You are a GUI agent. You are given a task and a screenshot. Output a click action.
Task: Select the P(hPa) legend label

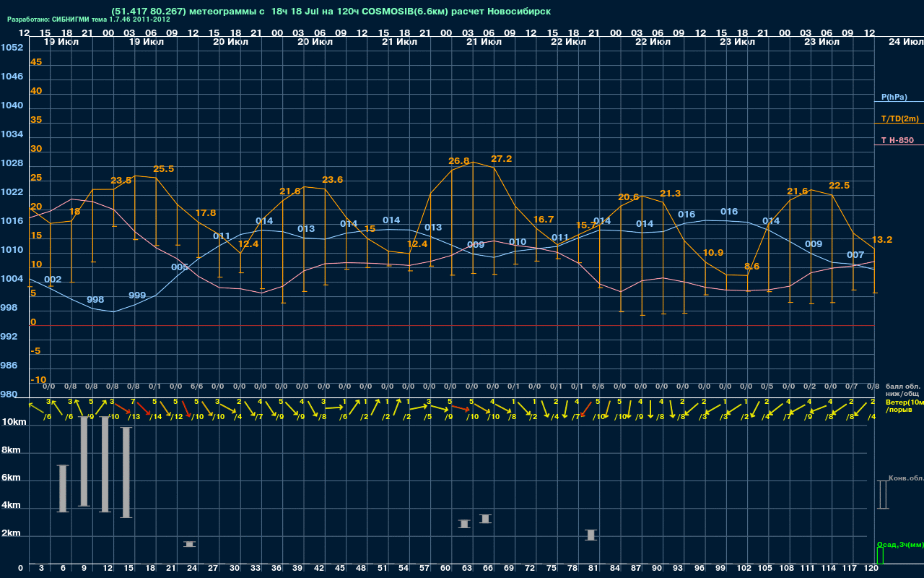[894, 97]
